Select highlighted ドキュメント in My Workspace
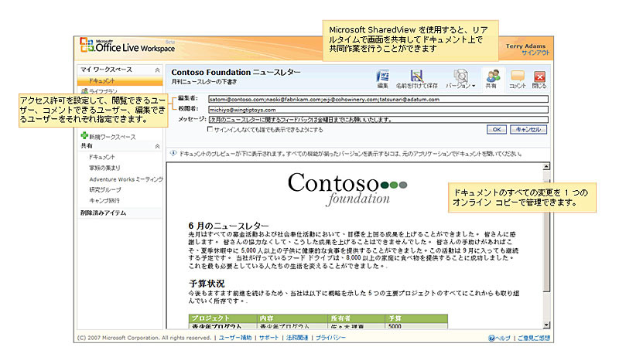Image resolution: width=619 pixels, height=364 pixels. click(120, 81)
